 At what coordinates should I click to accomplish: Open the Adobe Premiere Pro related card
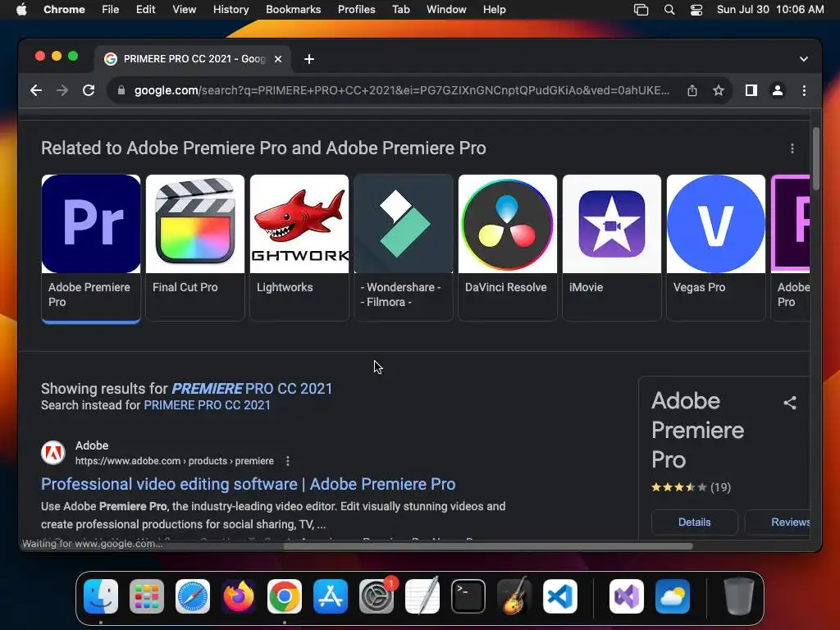coord(91,248)
